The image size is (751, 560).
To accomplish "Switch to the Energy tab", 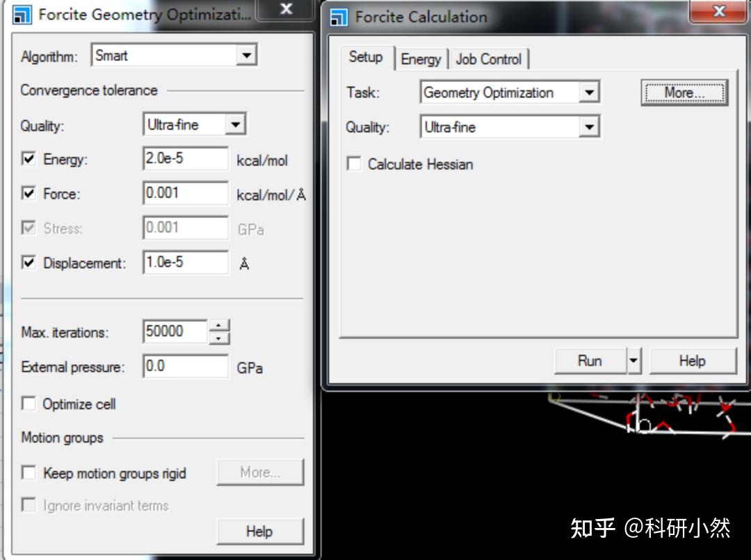I will click(421, 58).
